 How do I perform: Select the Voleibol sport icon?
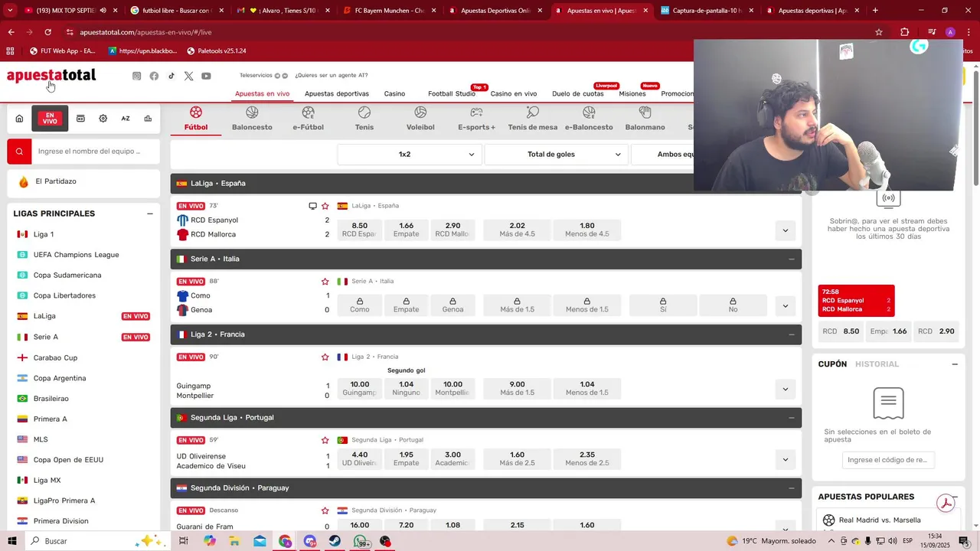click(x=420, y=119)
